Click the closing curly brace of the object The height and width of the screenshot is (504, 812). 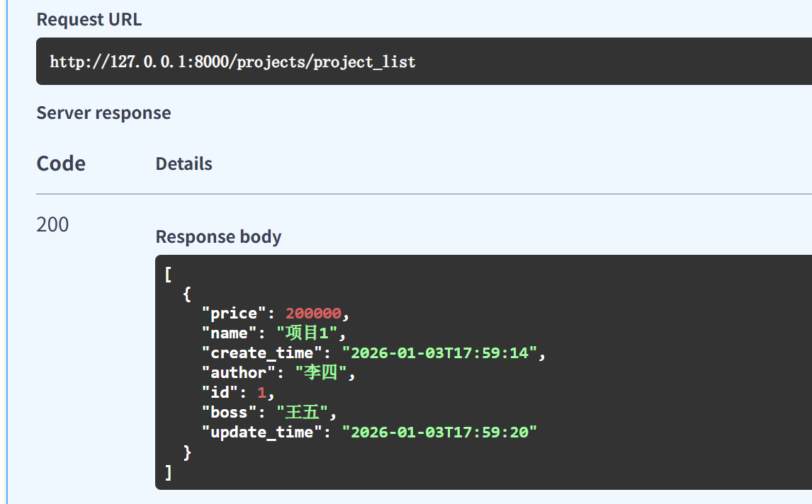(187, 453)
